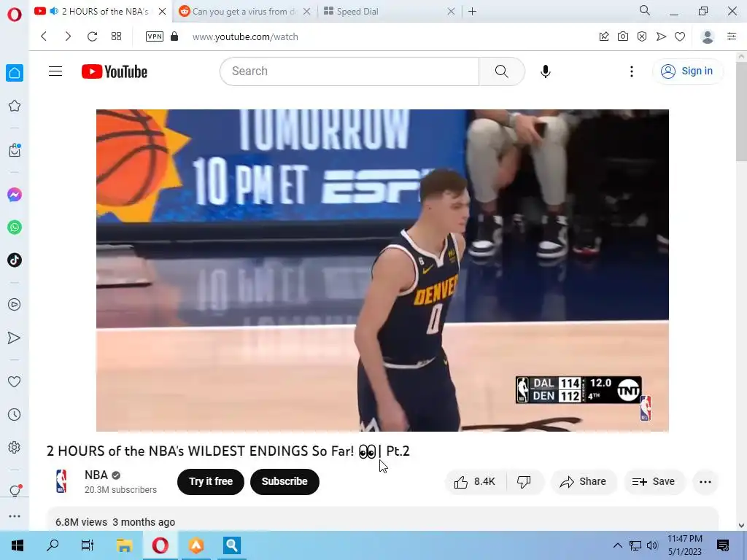747x560 pixels.
Task: Open the Speed Dial grid button in toolbar
Action: 116,36
